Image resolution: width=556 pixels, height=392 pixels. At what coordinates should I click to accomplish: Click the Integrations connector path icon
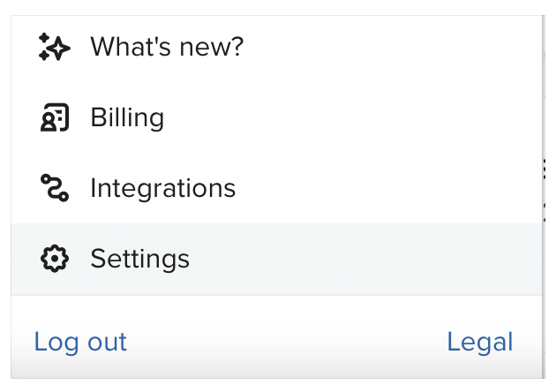pos(54,188)
